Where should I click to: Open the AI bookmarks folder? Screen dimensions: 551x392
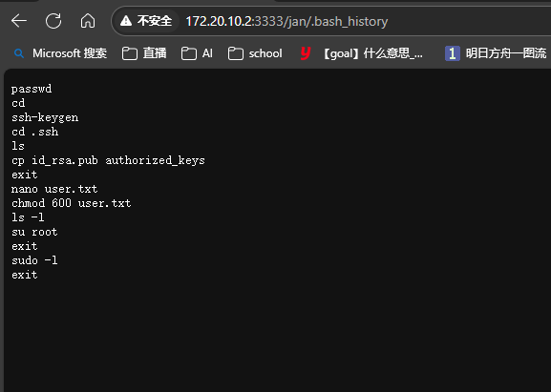[197, 53]
